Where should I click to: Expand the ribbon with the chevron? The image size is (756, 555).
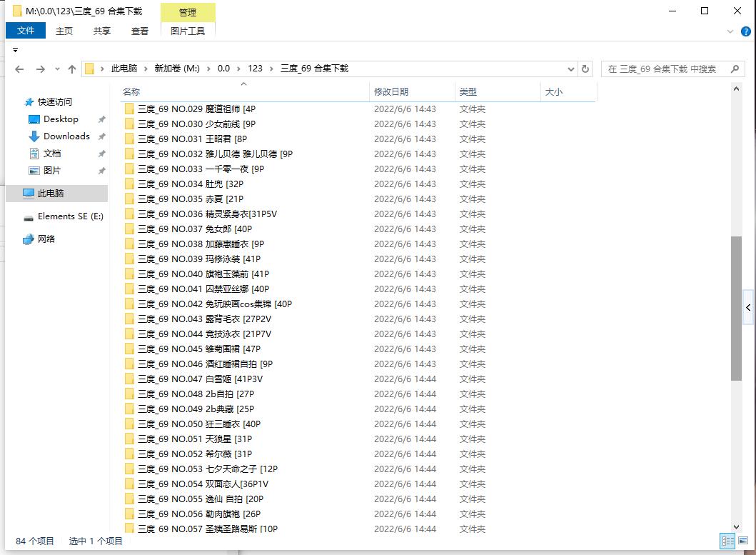(730, 31)
